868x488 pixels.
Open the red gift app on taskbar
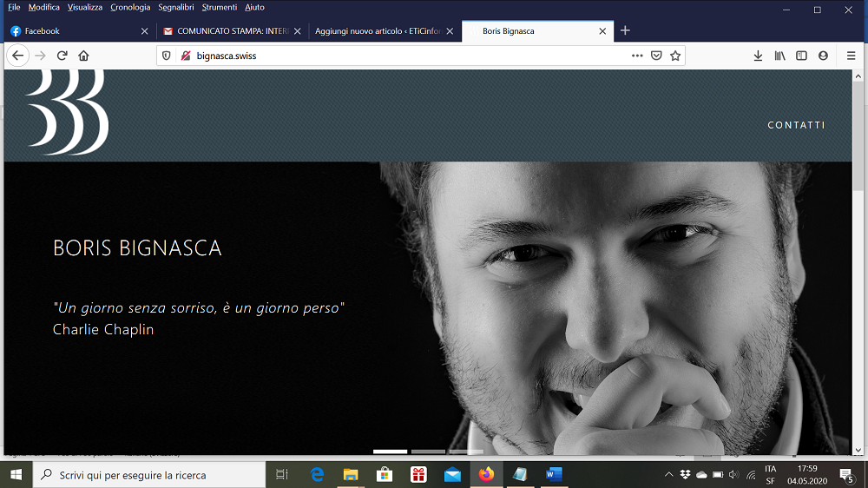[418, 475]
